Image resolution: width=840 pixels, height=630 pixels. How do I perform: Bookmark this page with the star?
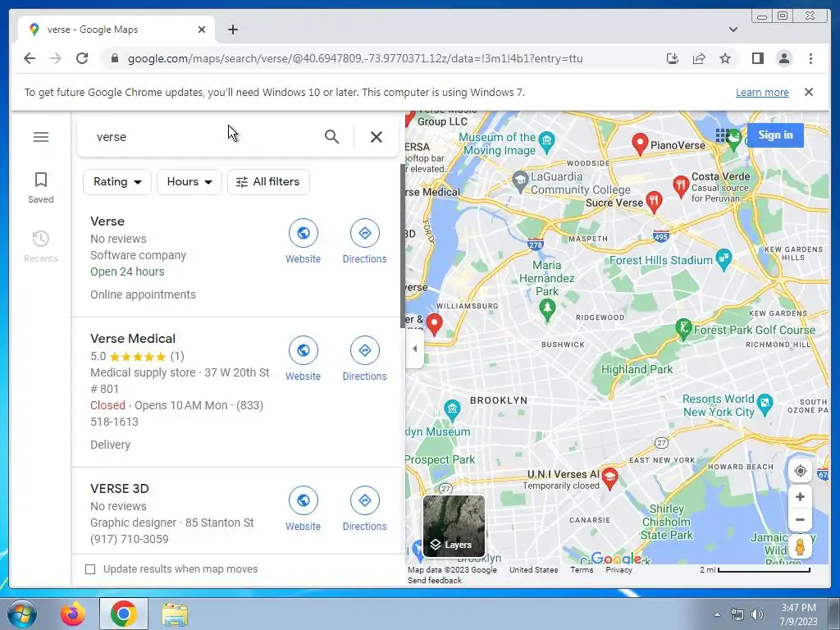point(725,58)
